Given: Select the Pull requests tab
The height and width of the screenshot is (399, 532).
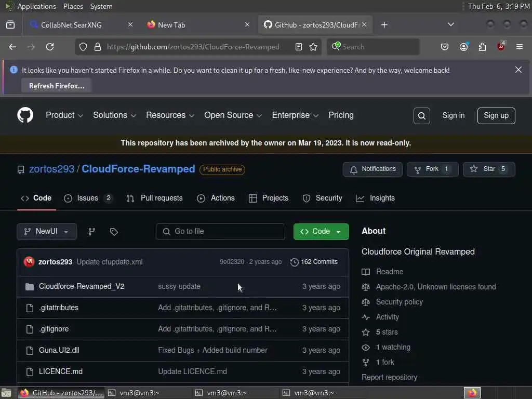Looking at the screenshot, I should (x=155, y=198).
